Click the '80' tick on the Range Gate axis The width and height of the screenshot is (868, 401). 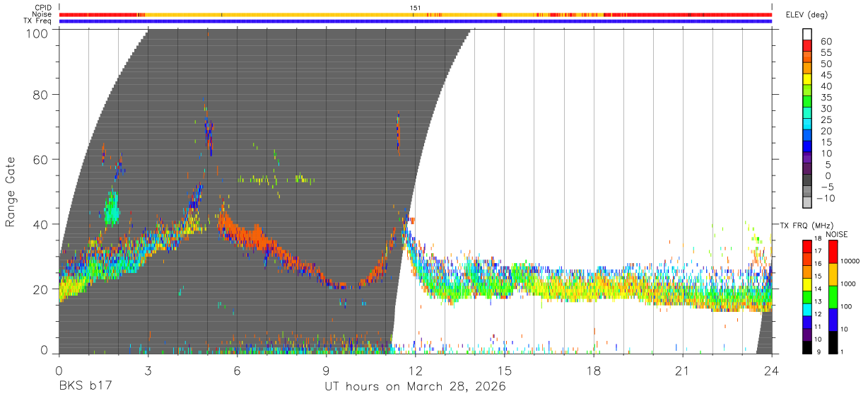41,94
